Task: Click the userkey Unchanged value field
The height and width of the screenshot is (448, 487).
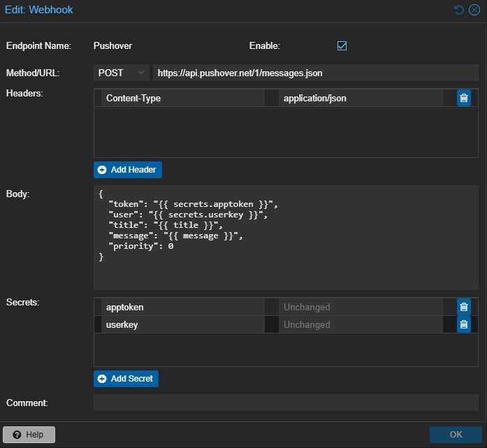Action: pos(361,325)
